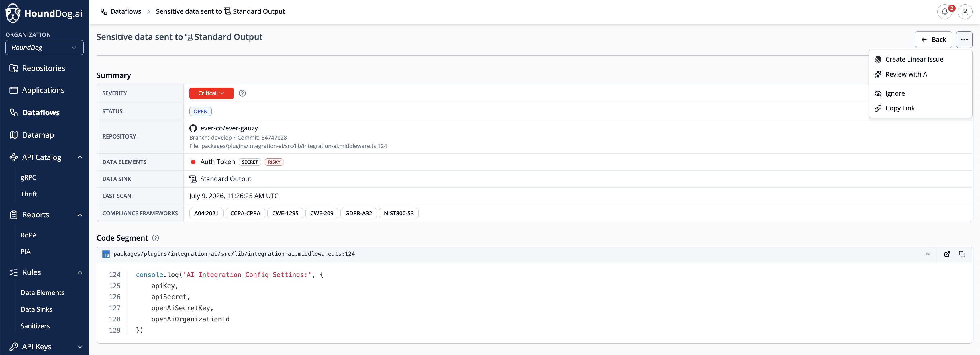This screenshot has height=355, width=980.
Task: Open the notifications bell
Action: tap(944, 12)
